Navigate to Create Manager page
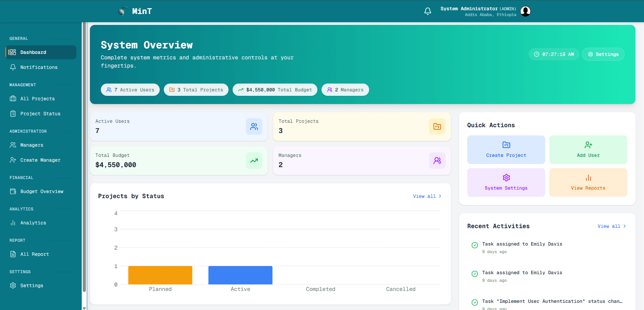This screenshot has height=310, width=644. pos(40,160)
